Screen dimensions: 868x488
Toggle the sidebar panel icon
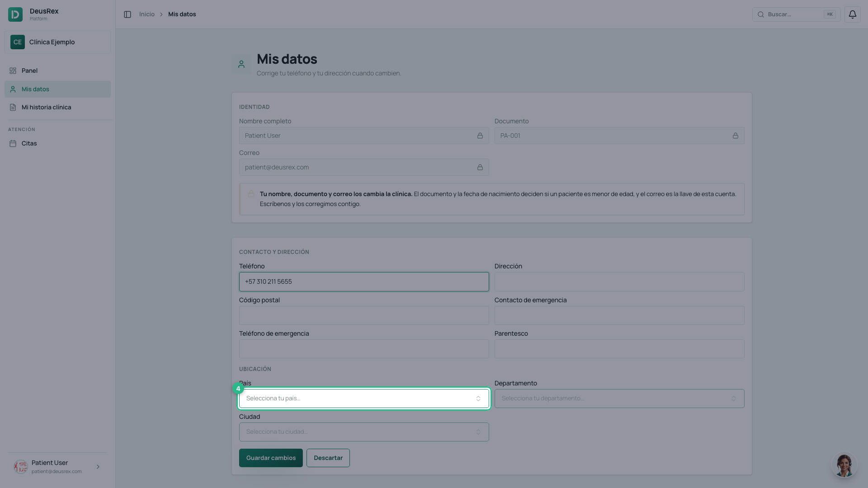pos(127,14)
